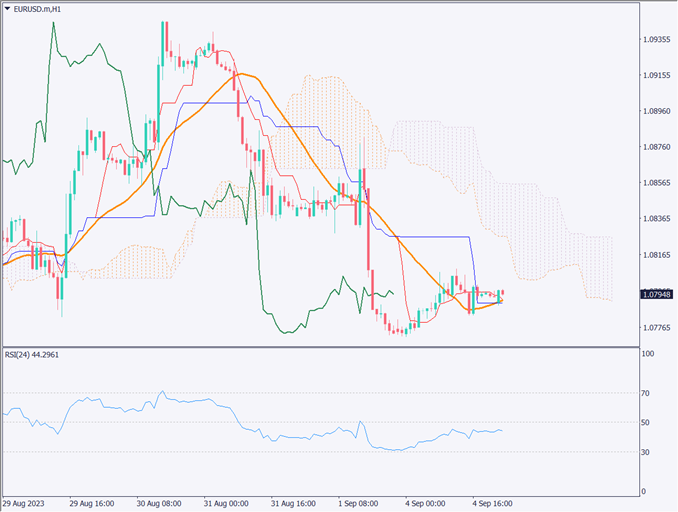Click the 1.08760 price axis label

click(657, 148)
